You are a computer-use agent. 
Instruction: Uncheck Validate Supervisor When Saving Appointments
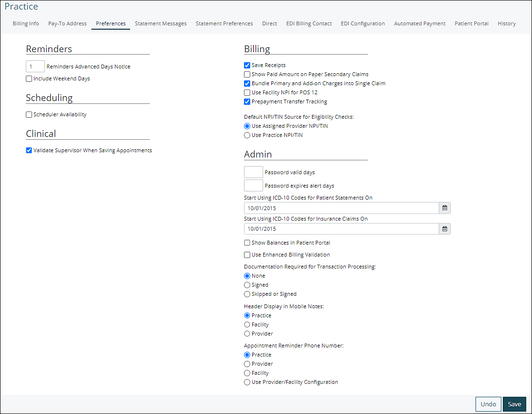point(29,150)
